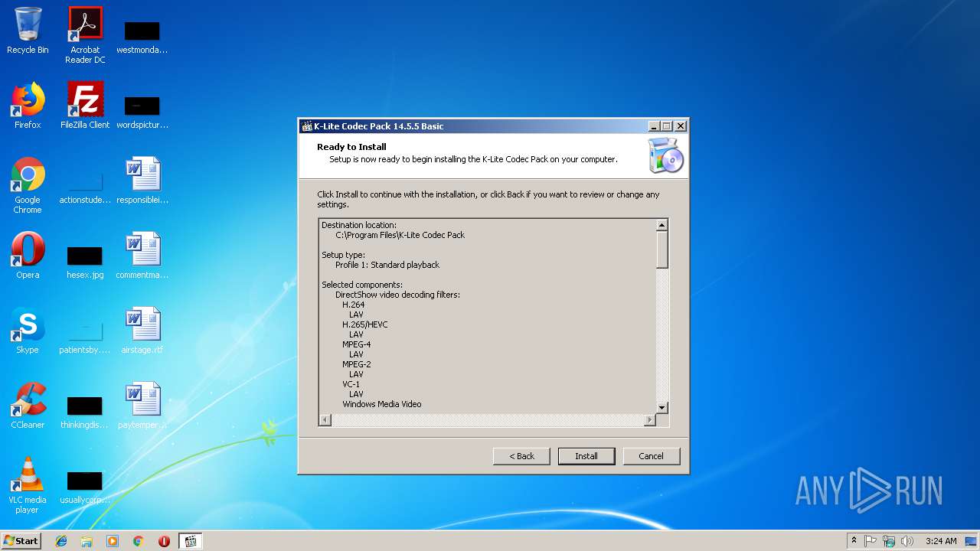Image resolution: width=980 pixels, height=551 pixels.
Task: Activate K-Lite installer taskbar button
Action: (x=191, y=541)
